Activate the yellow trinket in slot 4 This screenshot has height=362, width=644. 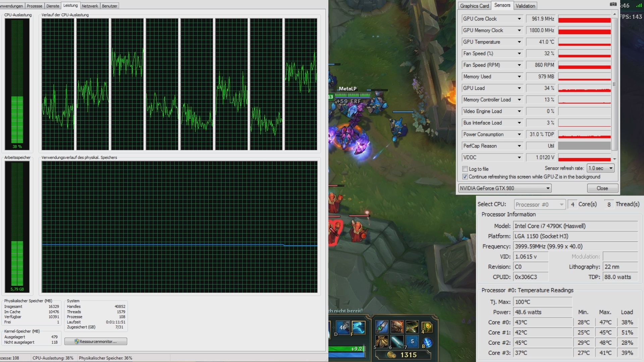click(427, 326)
